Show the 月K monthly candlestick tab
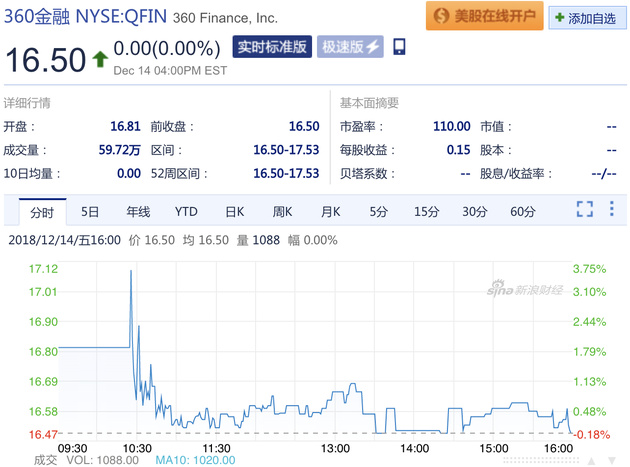The image size is (630, 467). 331,212
